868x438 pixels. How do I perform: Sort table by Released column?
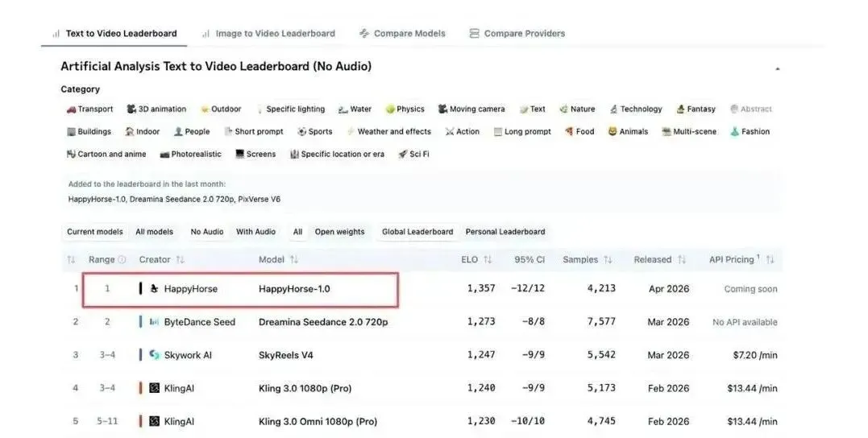coord(660,259)
